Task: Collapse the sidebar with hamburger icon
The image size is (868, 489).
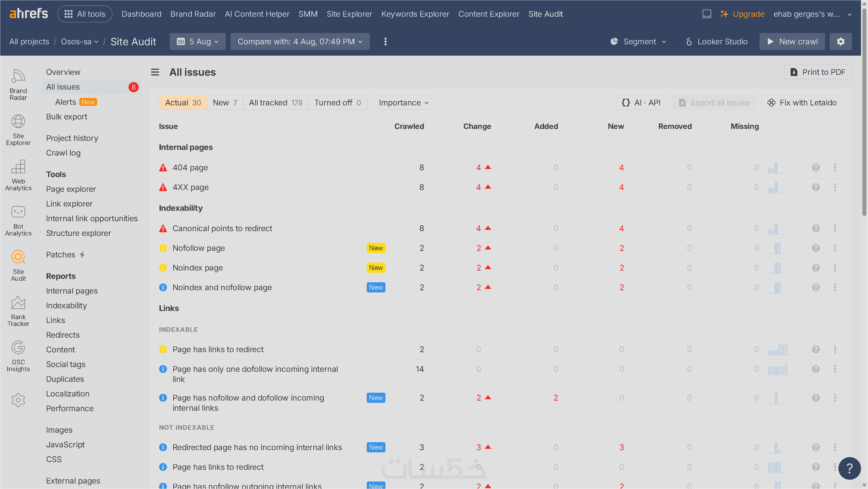Action: click(x=155, y=72)
